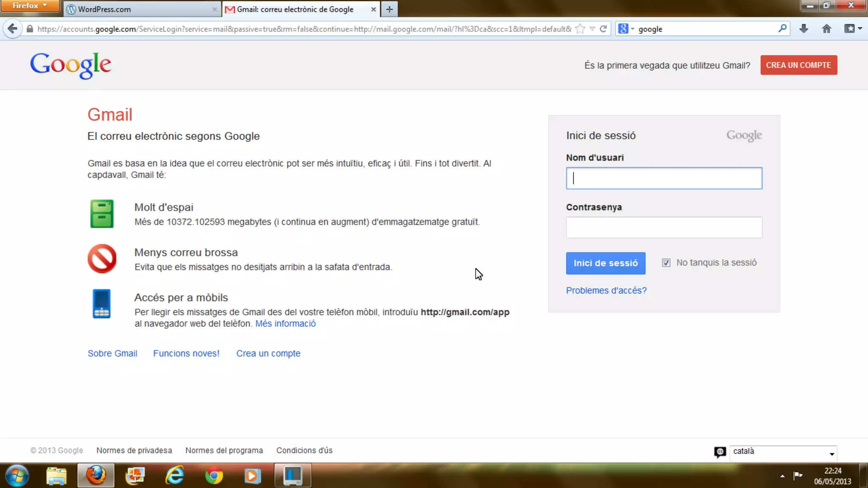Open the Windows Start menu
Viewport: 868px width, 488px height.
tap(17, 476)
